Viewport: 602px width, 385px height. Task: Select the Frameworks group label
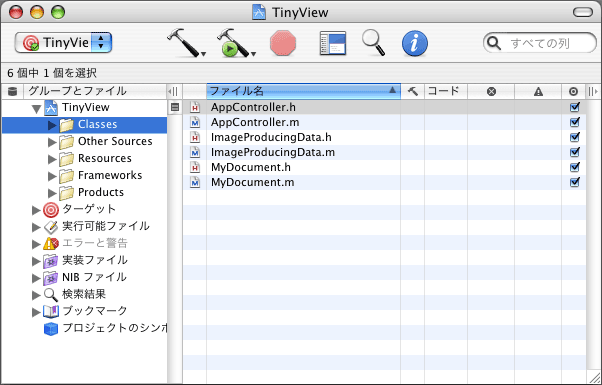110,175
